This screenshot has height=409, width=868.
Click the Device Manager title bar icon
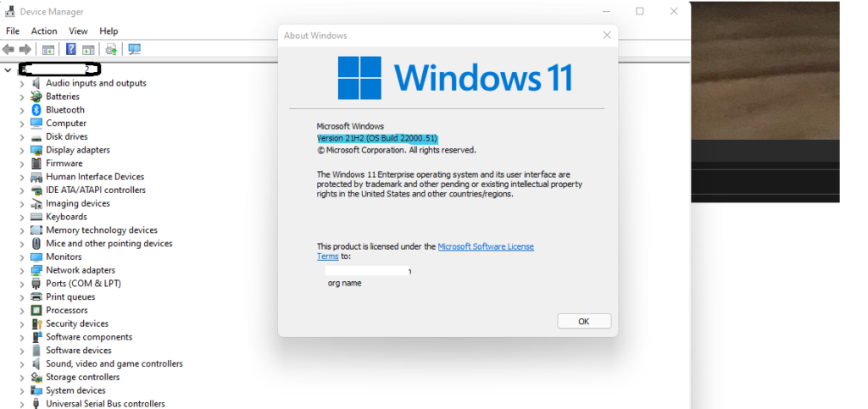pos(9,11)
